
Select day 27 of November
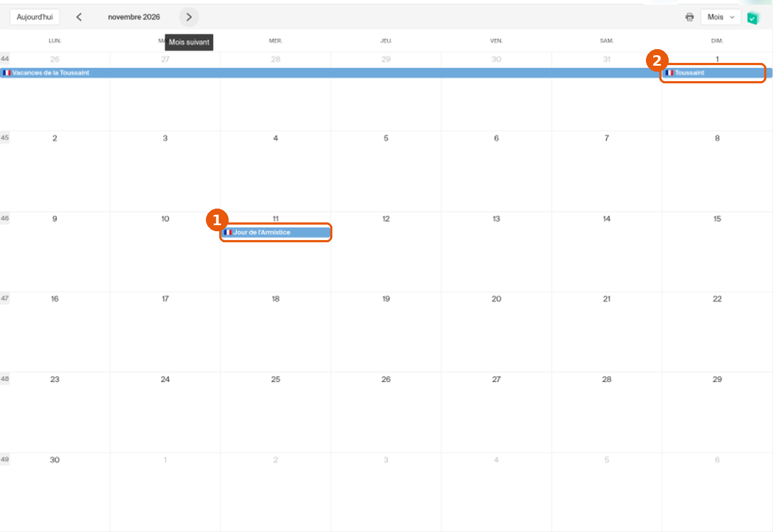click(496, 379)
